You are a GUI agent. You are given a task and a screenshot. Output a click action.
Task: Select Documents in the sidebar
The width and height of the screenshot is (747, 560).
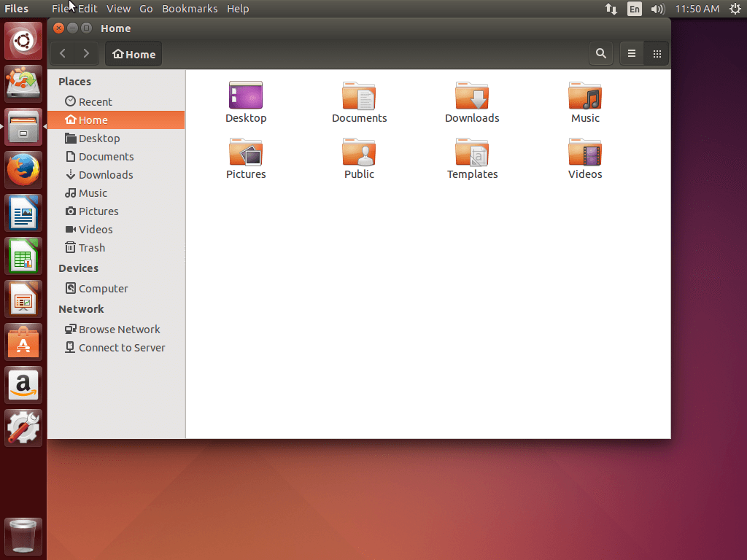pyautogui.click(x=116, y=156)
